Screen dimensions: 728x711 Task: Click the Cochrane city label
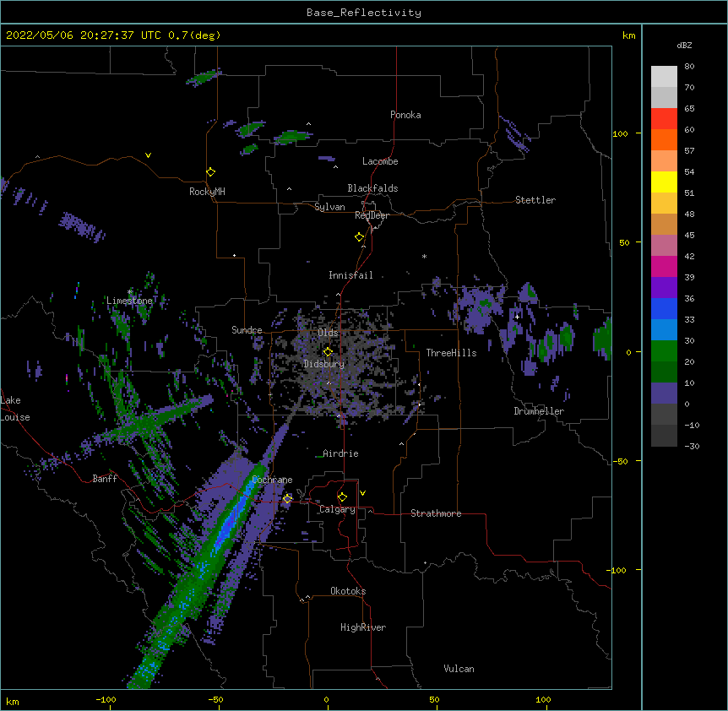click(272, 480)
